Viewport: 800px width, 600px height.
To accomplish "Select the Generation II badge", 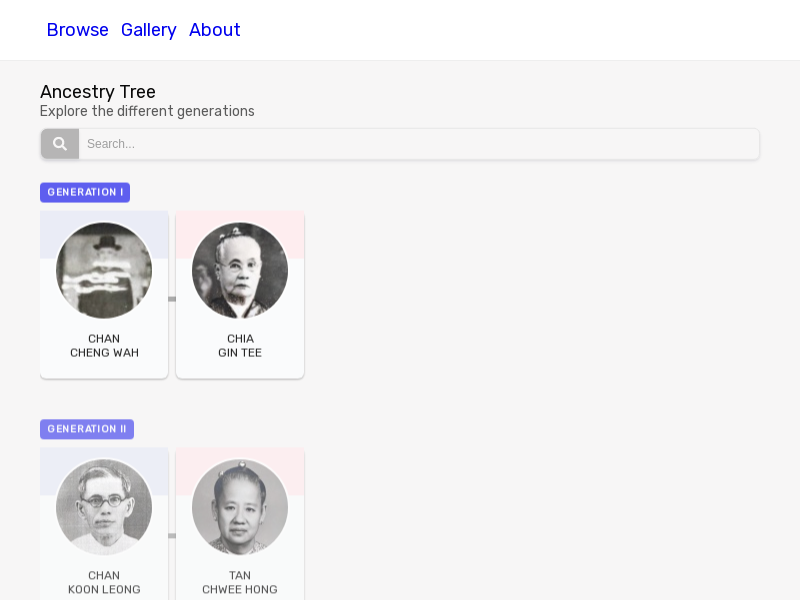I will [x=87, y=429].
